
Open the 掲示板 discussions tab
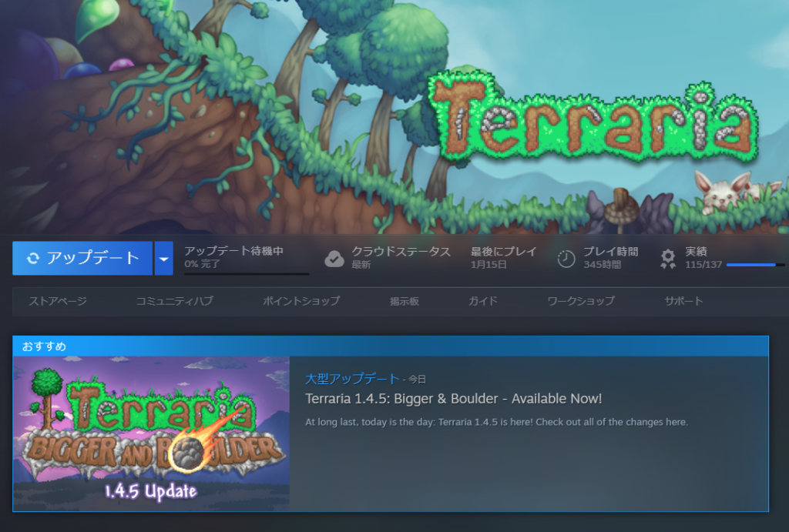404,301
